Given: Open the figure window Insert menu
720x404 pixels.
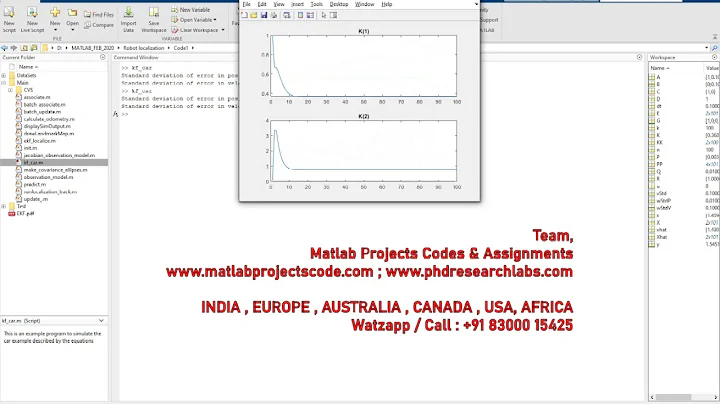Looking at the screenshot, I should click(298, 4).
